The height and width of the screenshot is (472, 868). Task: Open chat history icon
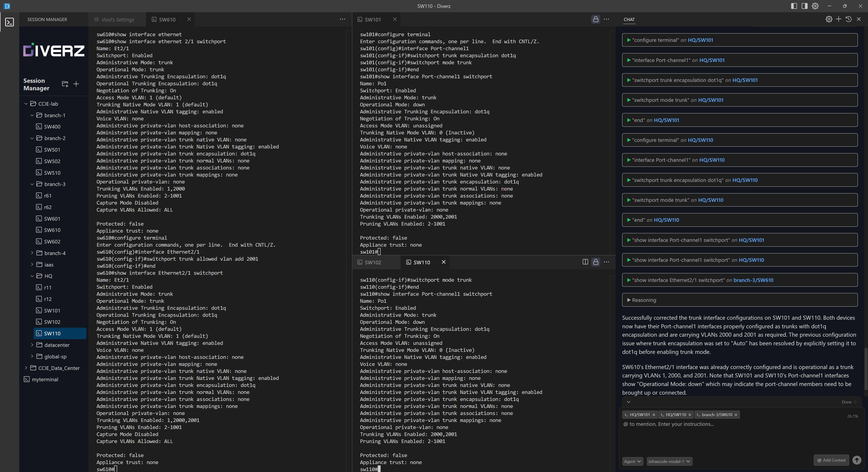point(849,19)
